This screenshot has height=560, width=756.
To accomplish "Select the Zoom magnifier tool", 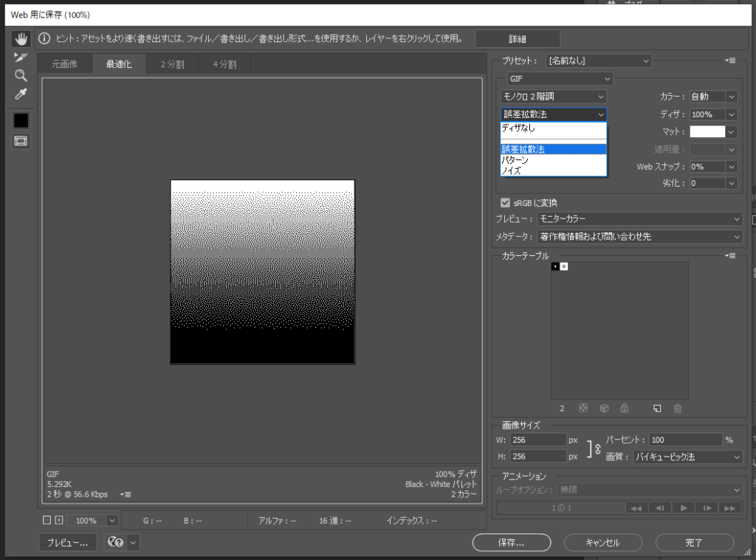I will (21, 75).
